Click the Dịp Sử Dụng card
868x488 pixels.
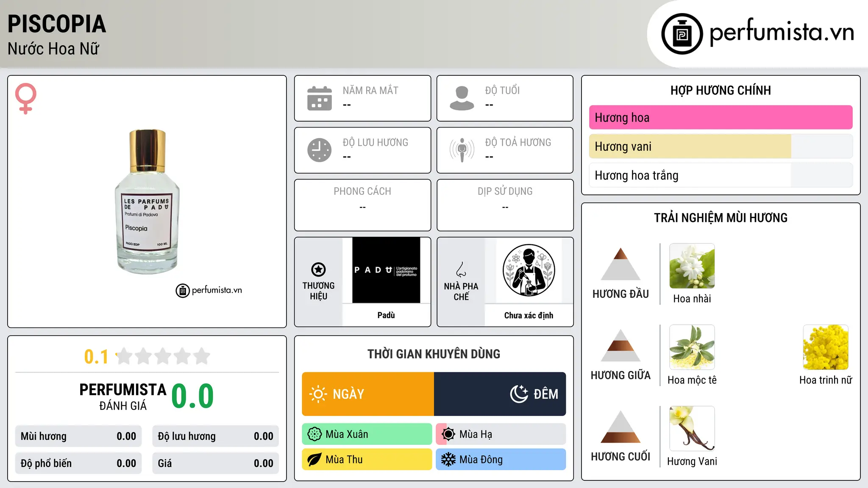click(505, 205)
